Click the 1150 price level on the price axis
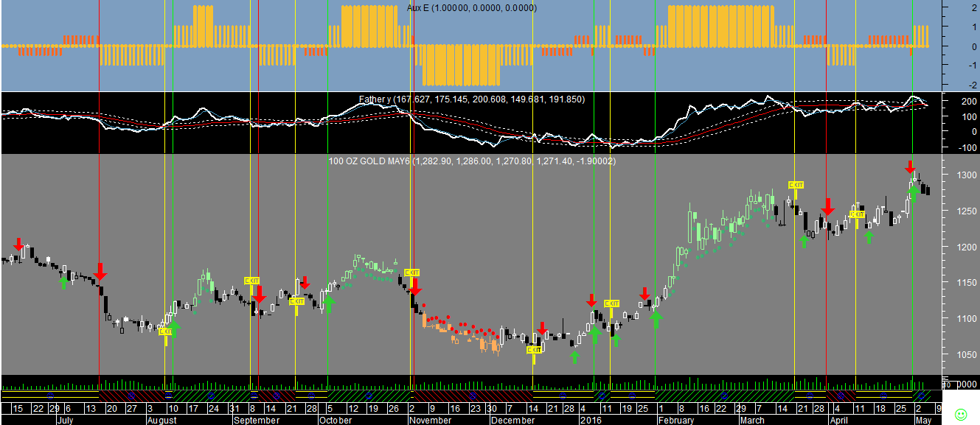980x425 pixels. click(x=965, y=283)
